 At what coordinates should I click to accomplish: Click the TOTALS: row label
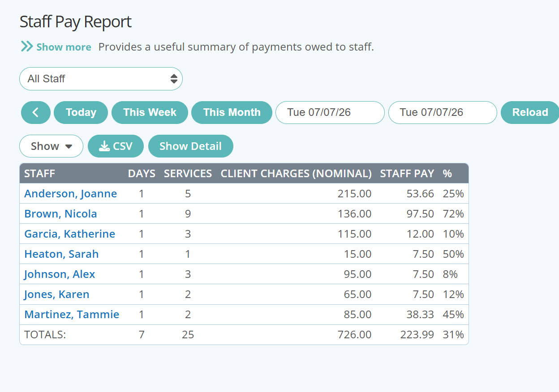click(45, 335)
